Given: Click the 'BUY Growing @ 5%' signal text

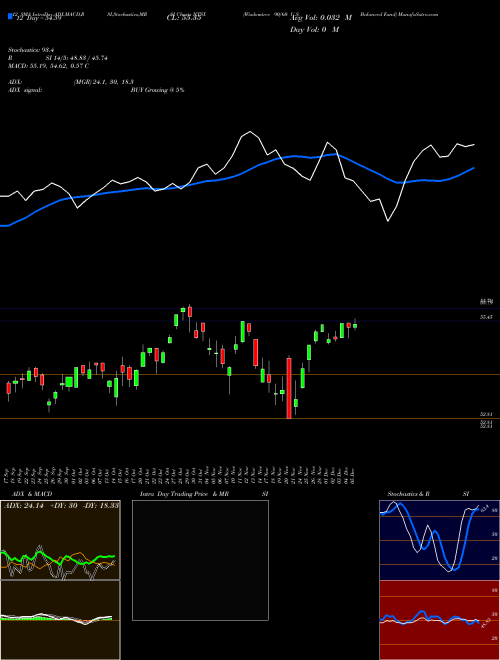Looking at the screenshot, I should [157, 90].
